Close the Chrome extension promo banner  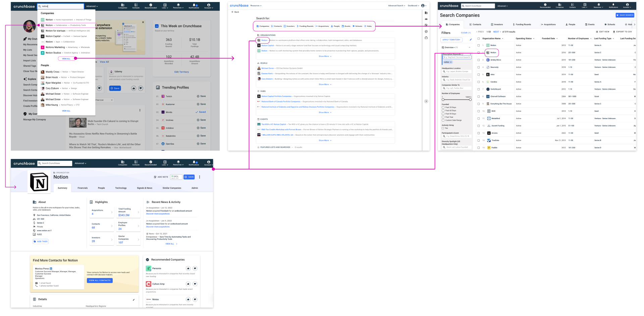coord(143,22)
